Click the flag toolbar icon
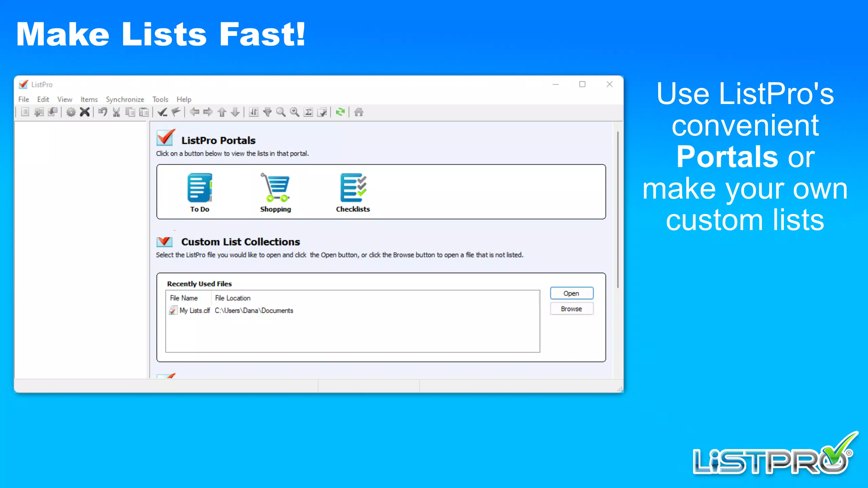 (x=176, y=112)
